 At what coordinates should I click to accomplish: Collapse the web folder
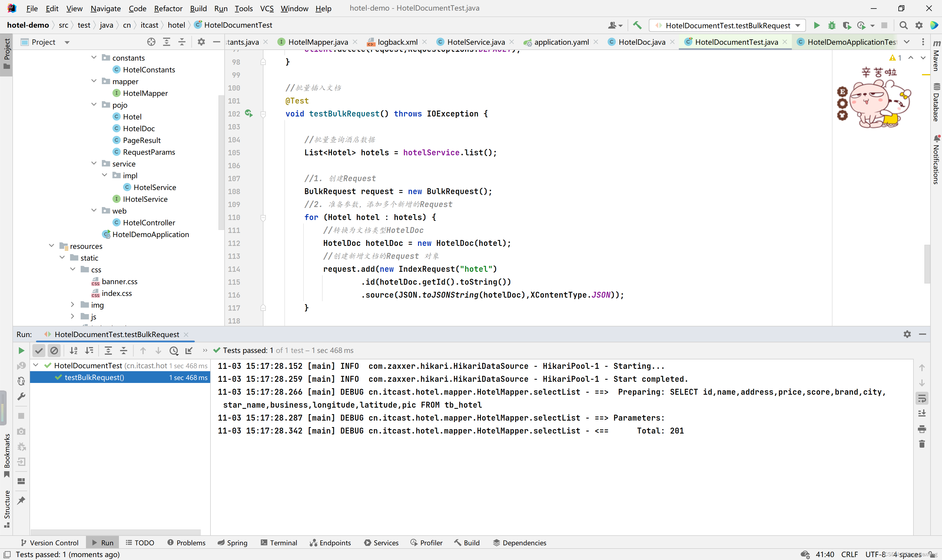click(94, 211)
